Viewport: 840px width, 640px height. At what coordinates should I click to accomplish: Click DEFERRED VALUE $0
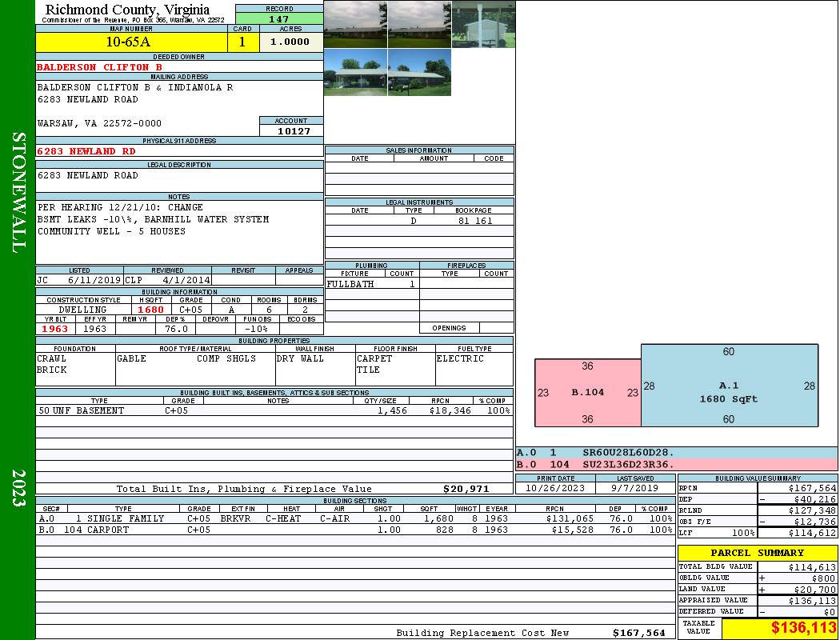tap(830, 612)
